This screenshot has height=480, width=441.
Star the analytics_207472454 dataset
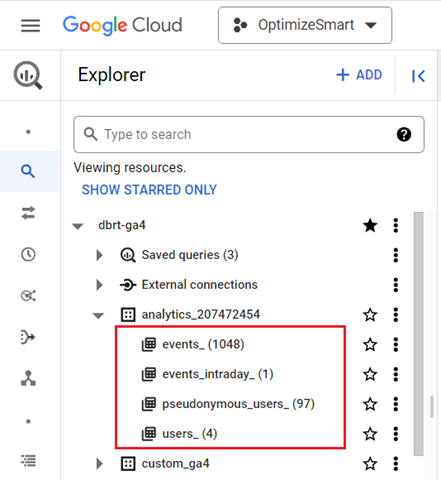[370, 315]
